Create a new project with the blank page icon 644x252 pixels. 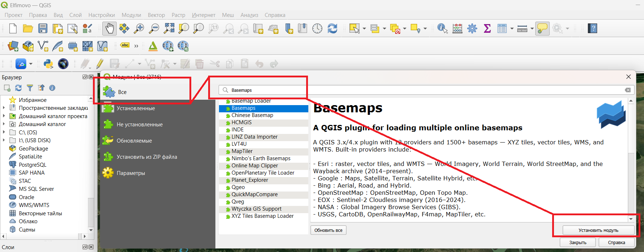[13, 28]
